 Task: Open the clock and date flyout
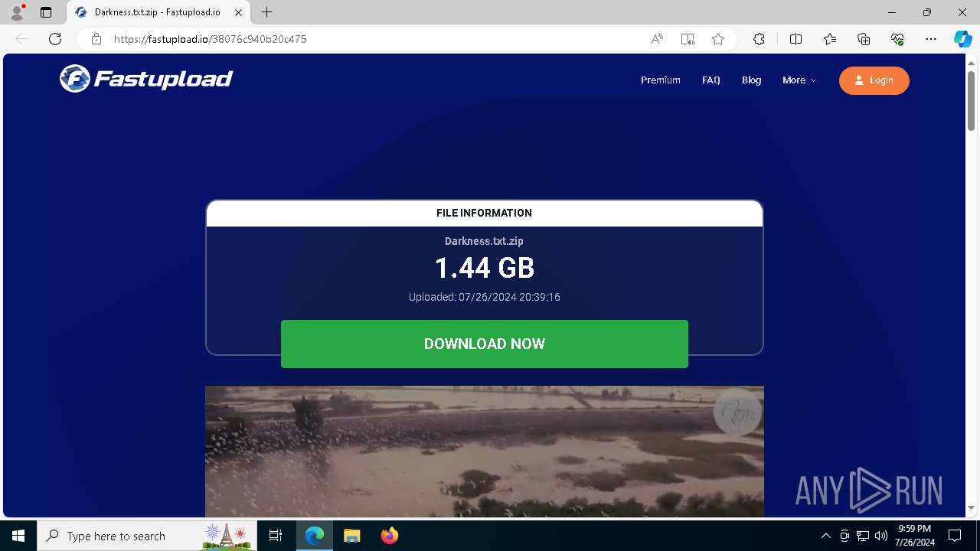pos(915,536)
